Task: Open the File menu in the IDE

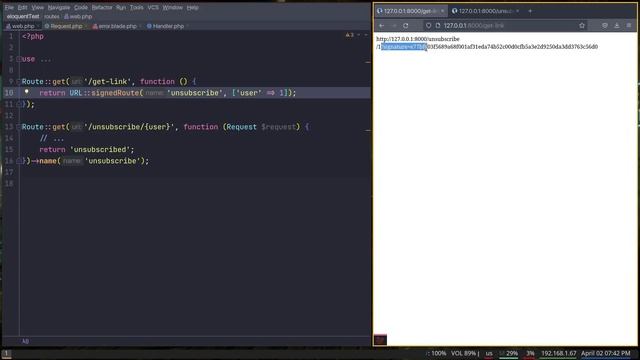Action: pos(9,7)
